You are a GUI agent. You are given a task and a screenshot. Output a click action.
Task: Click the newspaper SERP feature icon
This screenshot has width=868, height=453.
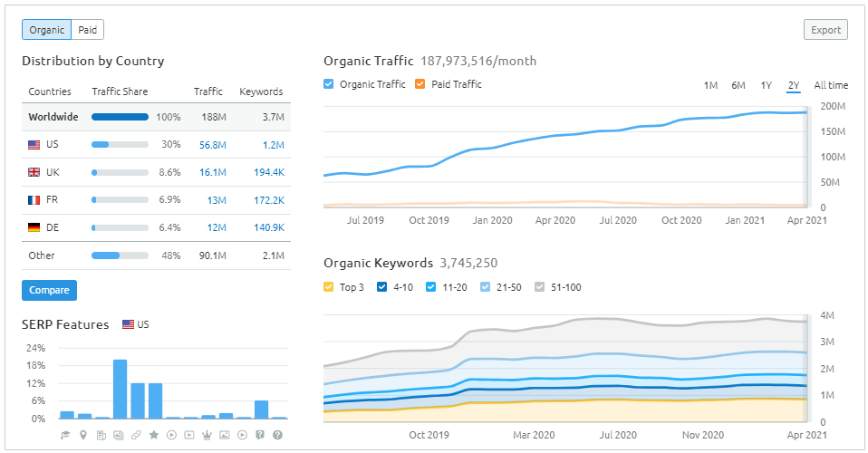click(101, 435)
